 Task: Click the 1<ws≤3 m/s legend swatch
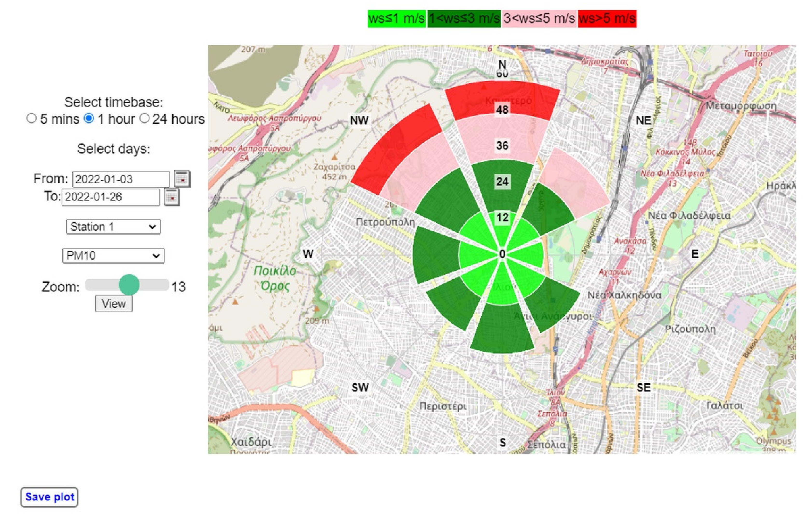(x=464, y=19)
